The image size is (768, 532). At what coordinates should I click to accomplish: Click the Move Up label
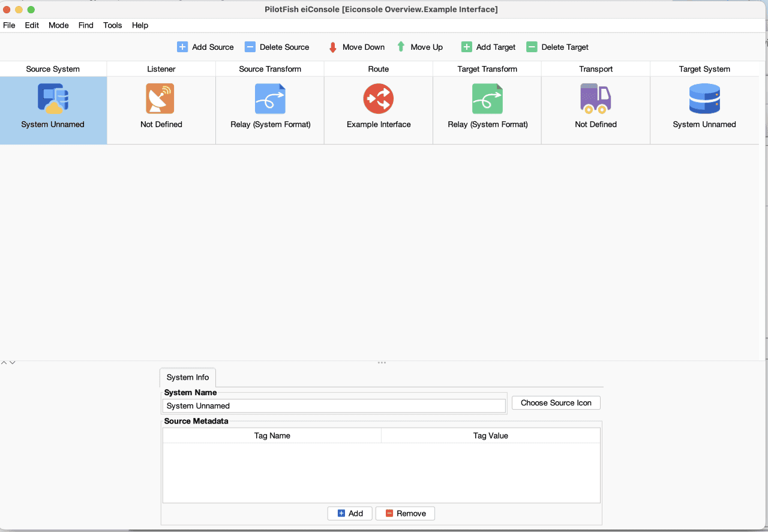click(x=427, y=47)
